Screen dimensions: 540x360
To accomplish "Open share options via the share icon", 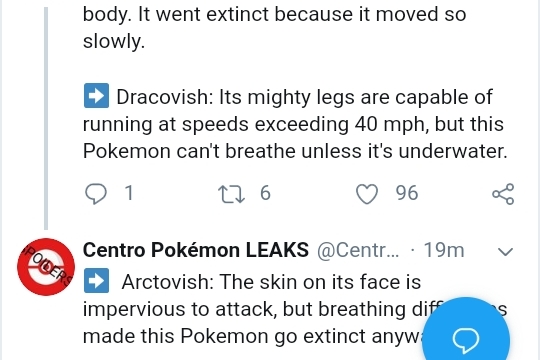I will point(503,194).
